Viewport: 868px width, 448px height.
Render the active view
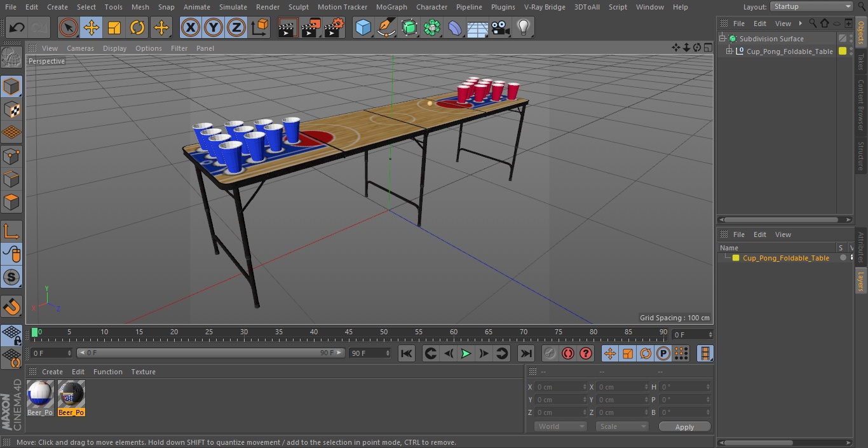(288, 28)
